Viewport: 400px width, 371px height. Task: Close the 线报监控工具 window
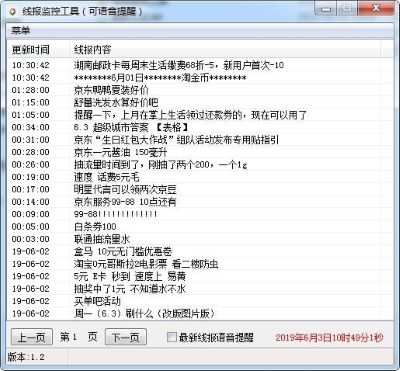(x=376, y=8)
